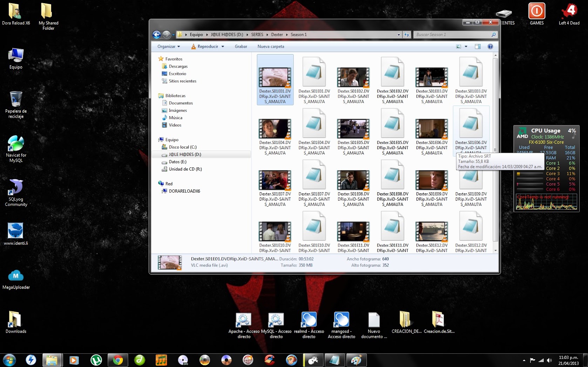Refresh the Season 1 folder view
This screenshot has width=588, height=367.
pyautogui.click(x=407, y=35)
